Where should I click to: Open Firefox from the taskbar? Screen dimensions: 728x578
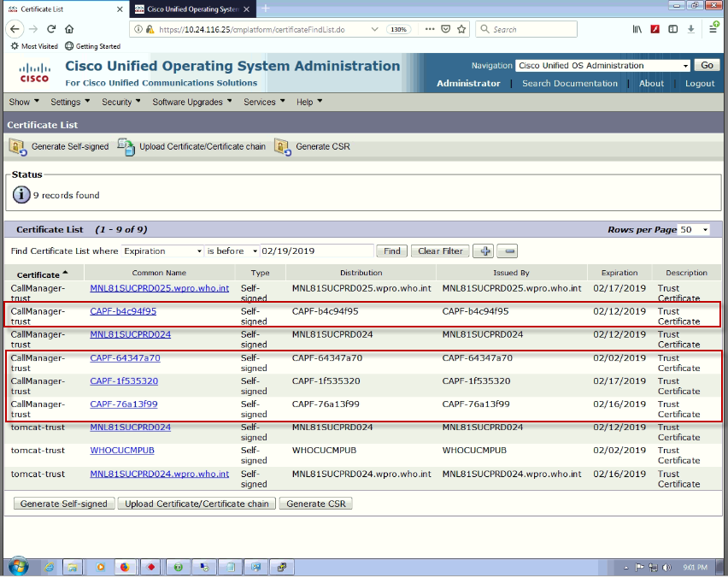[x=125, y=568]
